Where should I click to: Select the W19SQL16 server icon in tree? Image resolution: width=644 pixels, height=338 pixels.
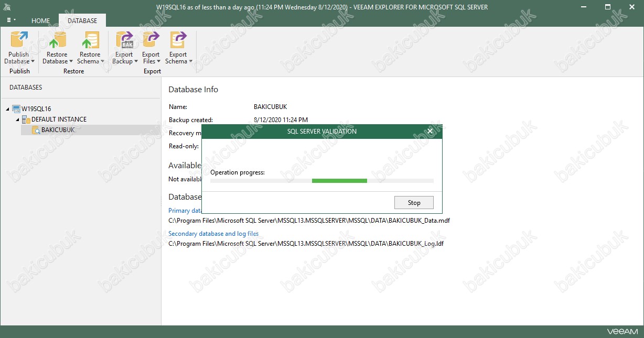click(16, 109)
